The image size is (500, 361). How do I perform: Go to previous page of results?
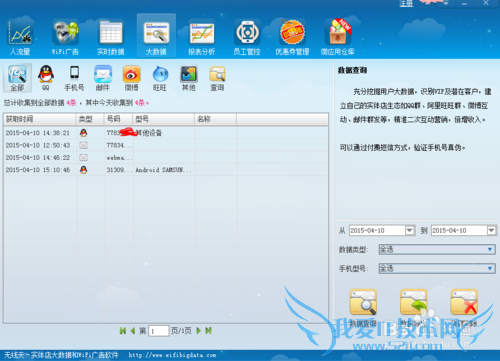coord(133,331)
